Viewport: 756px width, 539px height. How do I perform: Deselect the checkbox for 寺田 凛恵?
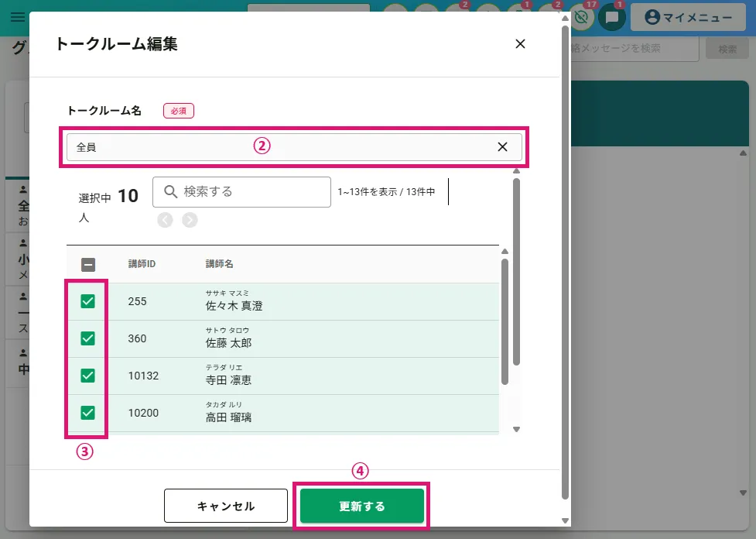coord(88,376)
